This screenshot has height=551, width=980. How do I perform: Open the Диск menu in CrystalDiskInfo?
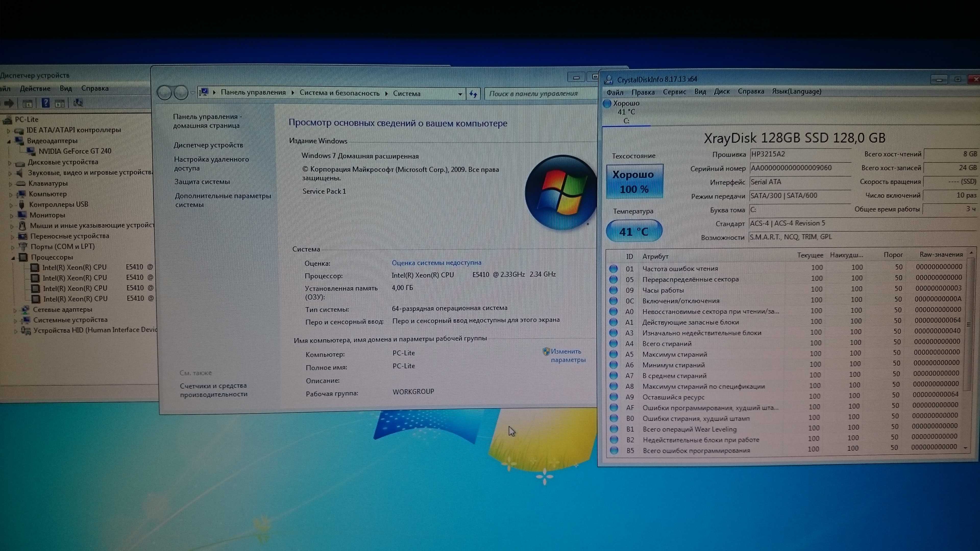pos(721,91)
